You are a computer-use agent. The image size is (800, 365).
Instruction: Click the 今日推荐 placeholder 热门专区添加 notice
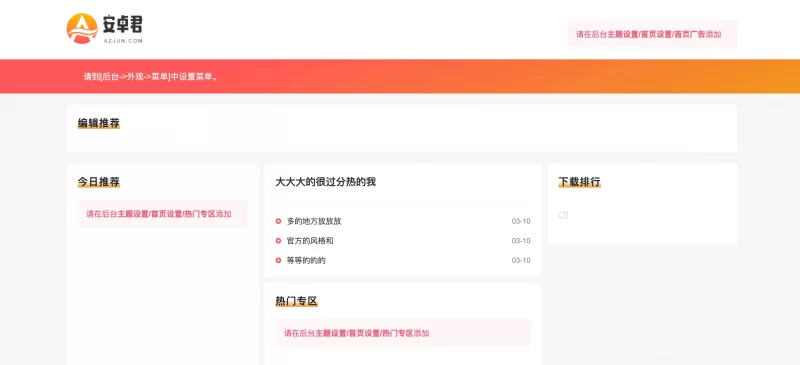pos(162,214)
